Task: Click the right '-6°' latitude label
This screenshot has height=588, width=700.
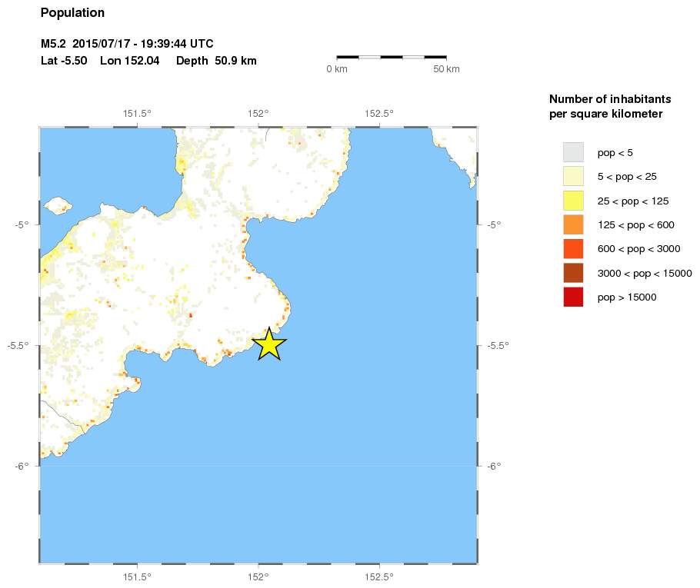Action: pos(494,466)
